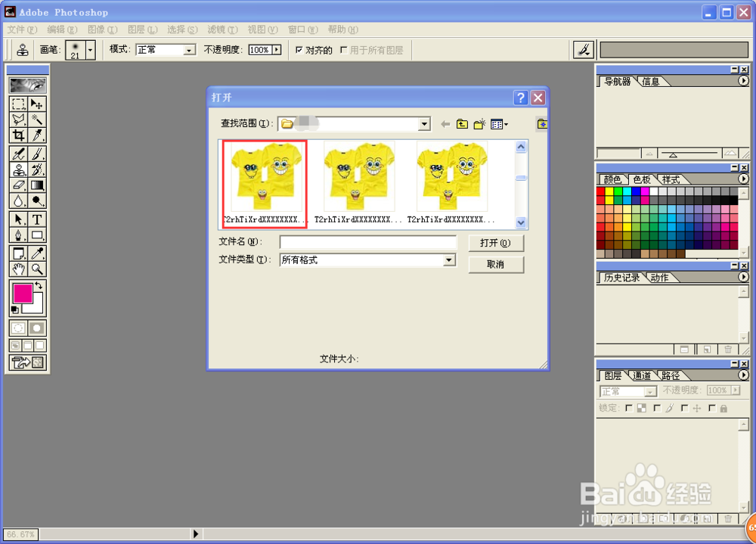Select the Hand tool
The height and width of the screenshot is (544, 756).
coord(19,269)
